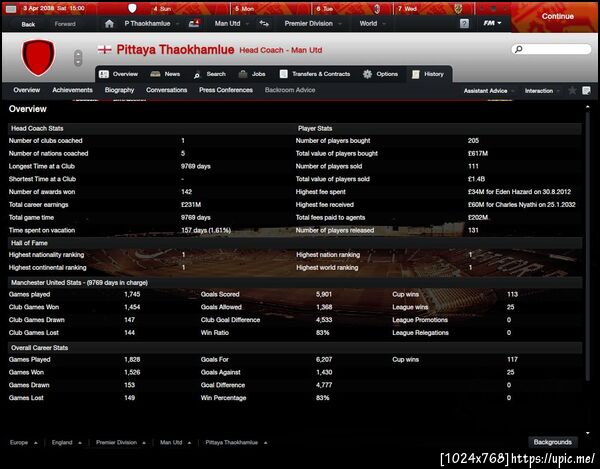600x469 pixels.
Task: Click the Back navigation button
Action: (x=28, y=24)
